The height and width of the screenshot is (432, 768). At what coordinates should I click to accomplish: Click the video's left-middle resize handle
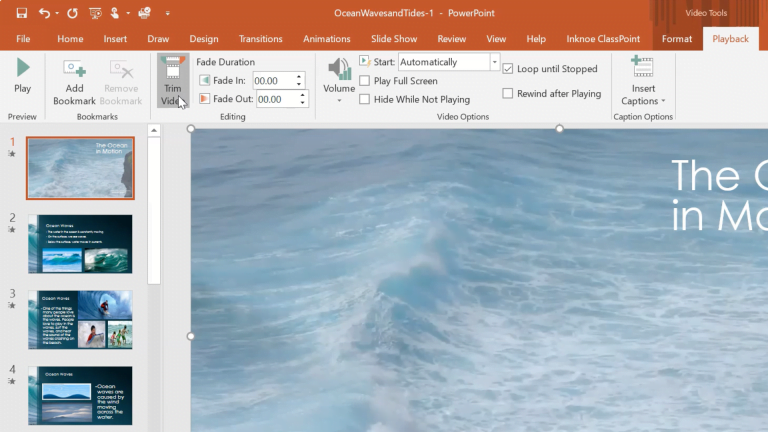click(x=191, y=336)
